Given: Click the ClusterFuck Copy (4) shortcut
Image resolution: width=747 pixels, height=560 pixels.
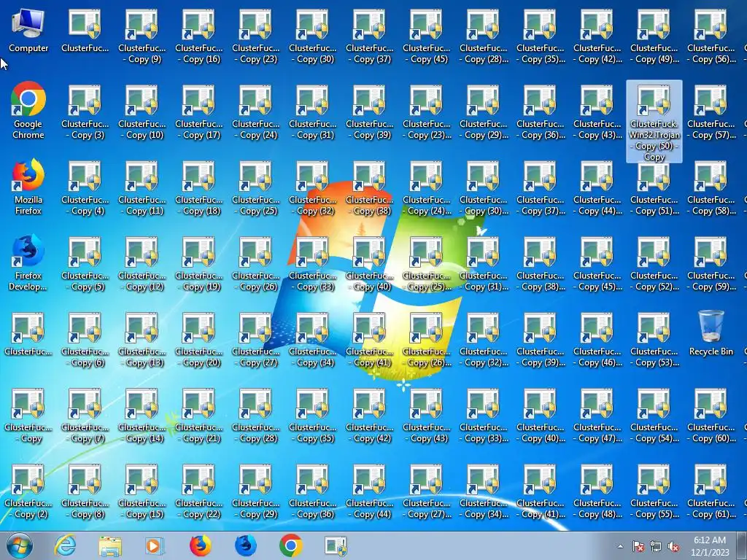Looking at the screenshot, I should pyautogui.click(x=85, y=187).
